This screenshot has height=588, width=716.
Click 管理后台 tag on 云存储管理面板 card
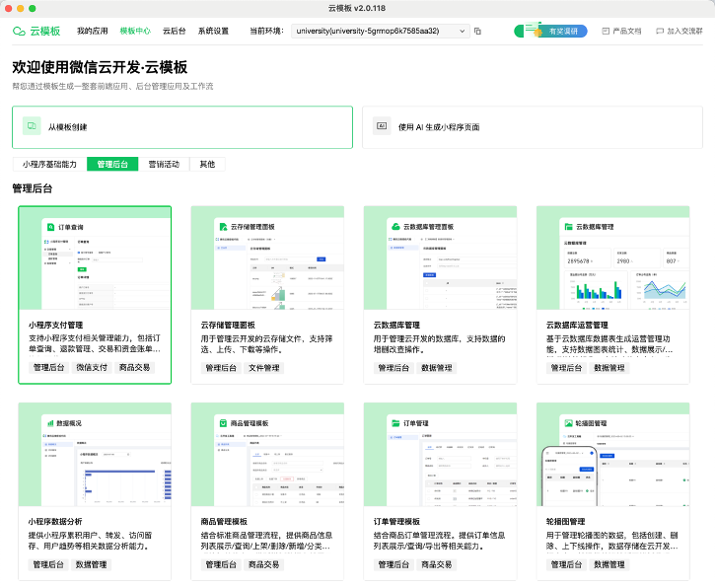click(x=221, y=368)
